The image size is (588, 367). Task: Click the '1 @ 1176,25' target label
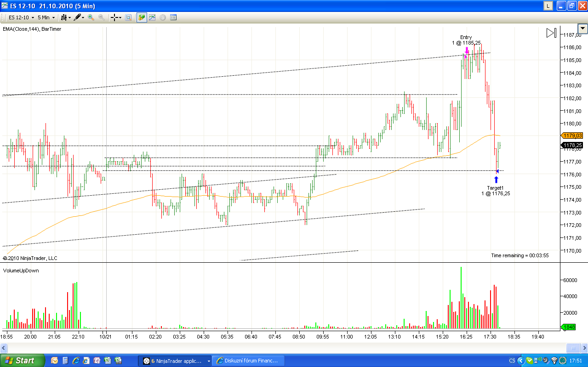tap(496, 193)
